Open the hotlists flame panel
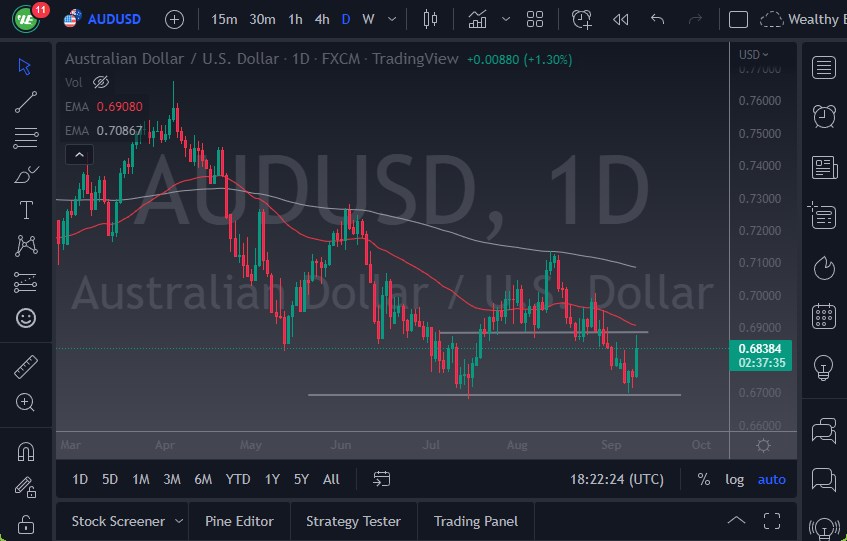Viewport: 847px width, 541px height. point(824,268)
